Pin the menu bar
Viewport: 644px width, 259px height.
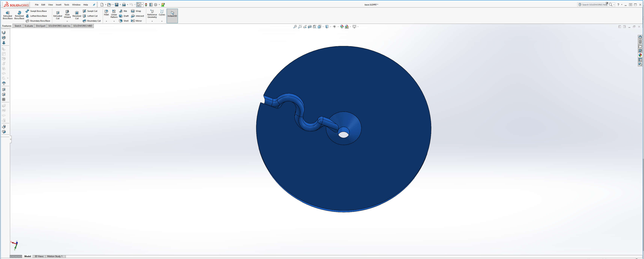coord(94,5)
